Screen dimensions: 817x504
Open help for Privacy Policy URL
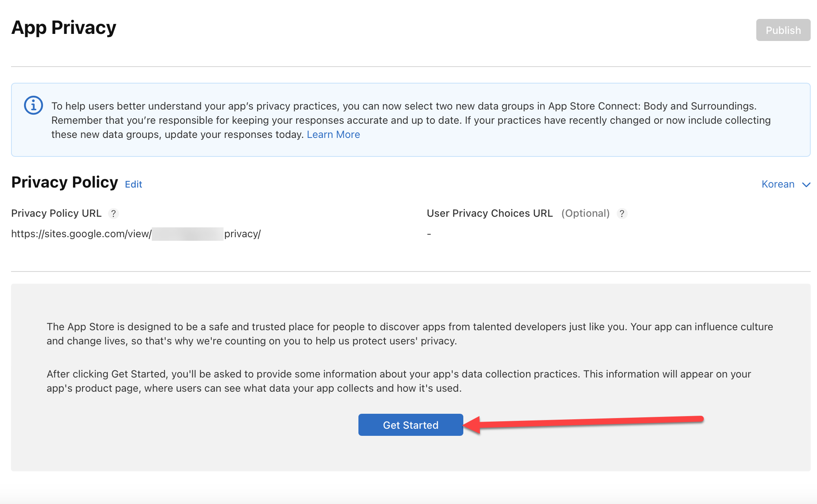tap(113, 214)
